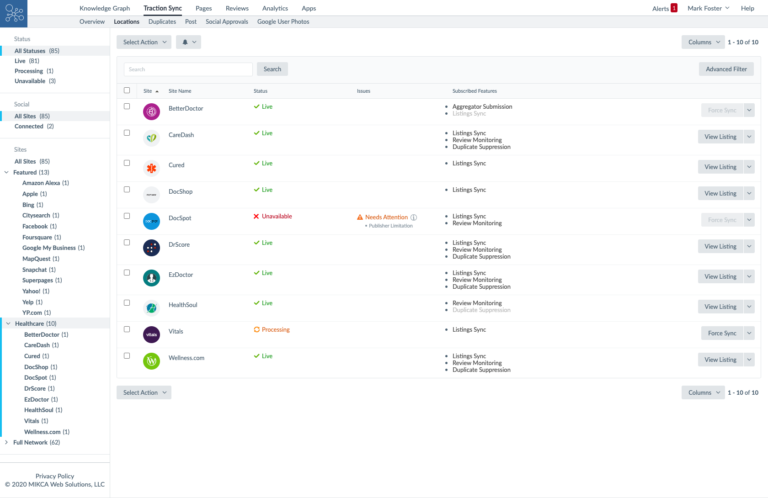
Task: Open the Apps menu
Action: (309, 8)
